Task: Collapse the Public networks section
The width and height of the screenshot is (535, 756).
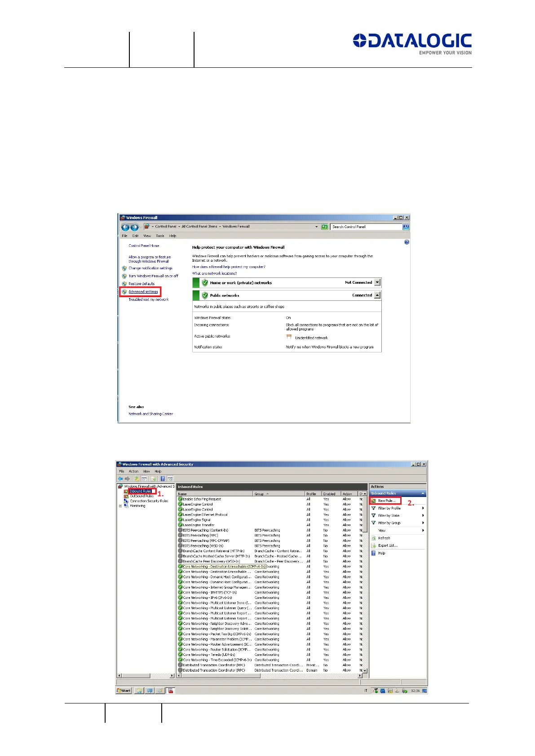Action: tap(377, 295)
